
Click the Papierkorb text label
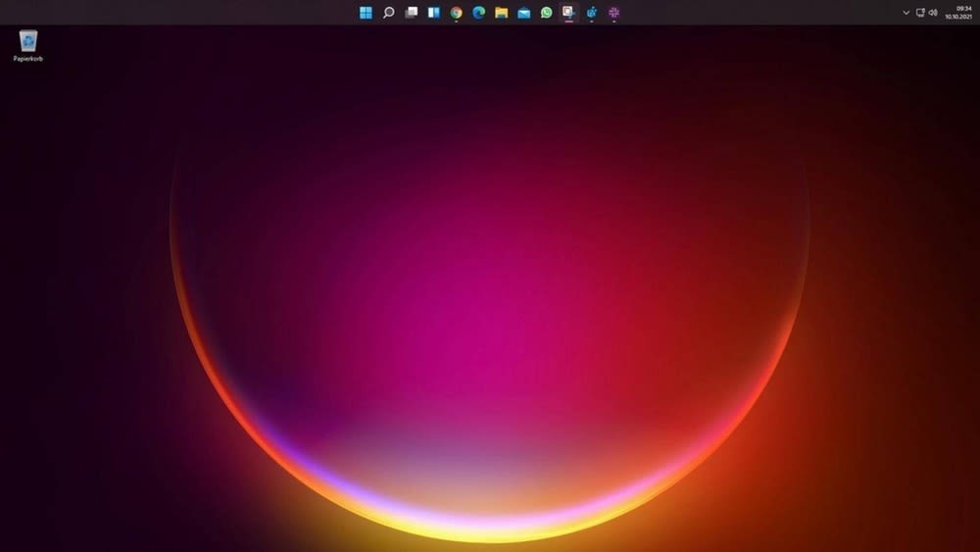tap(28, 59)
